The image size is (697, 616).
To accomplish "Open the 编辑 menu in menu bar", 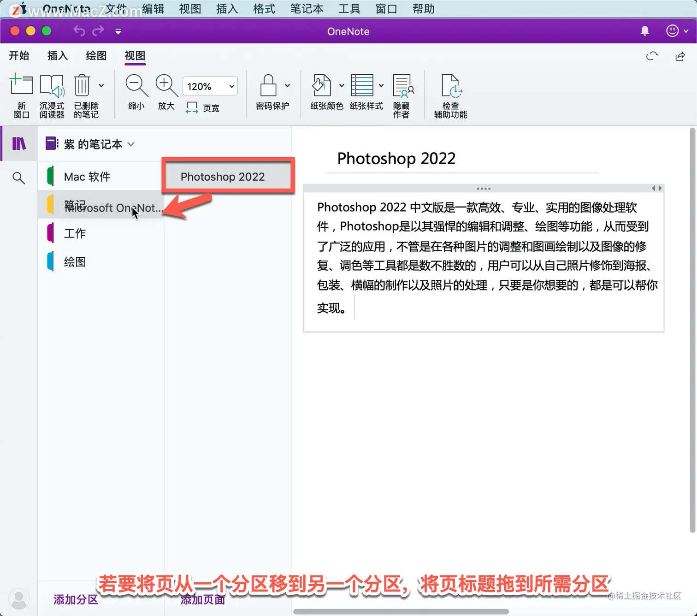I will (153, 9).
